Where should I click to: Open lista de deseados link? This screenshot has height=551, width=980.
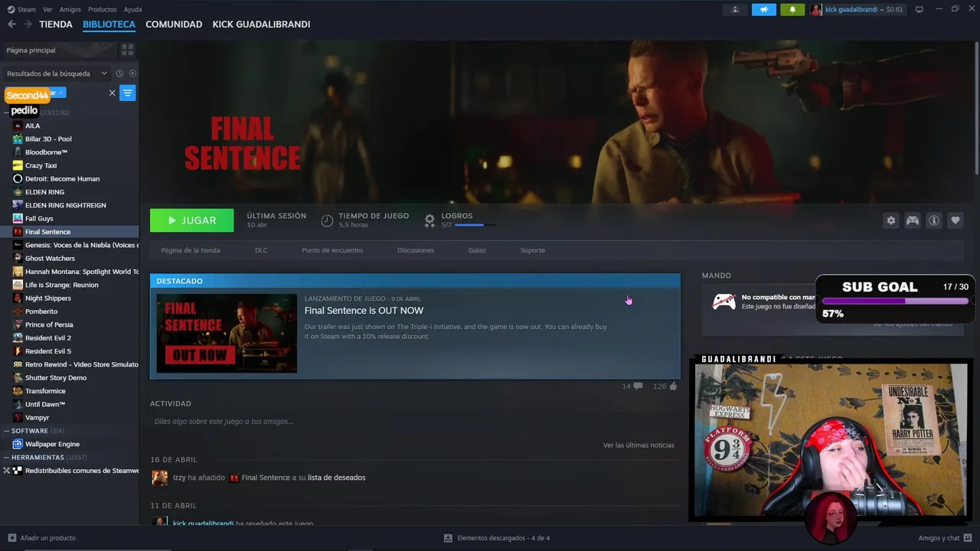click(336, 478)
